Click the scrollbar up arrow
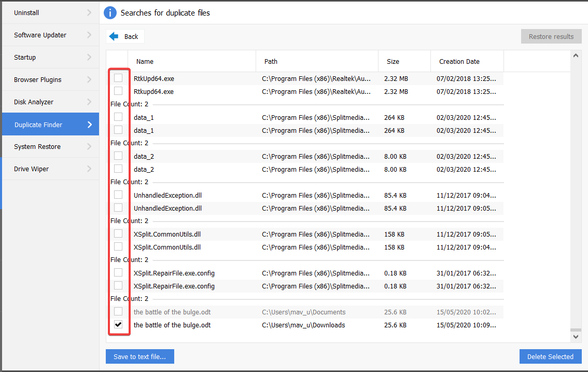Image resolution: width=588 pixels, height=372 pixels. point(576,56)
